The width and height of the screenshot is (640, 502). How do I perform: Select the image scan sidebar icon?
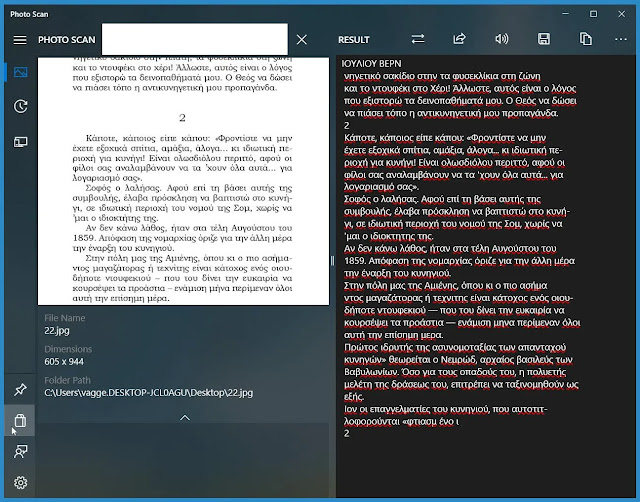(20, 72)
